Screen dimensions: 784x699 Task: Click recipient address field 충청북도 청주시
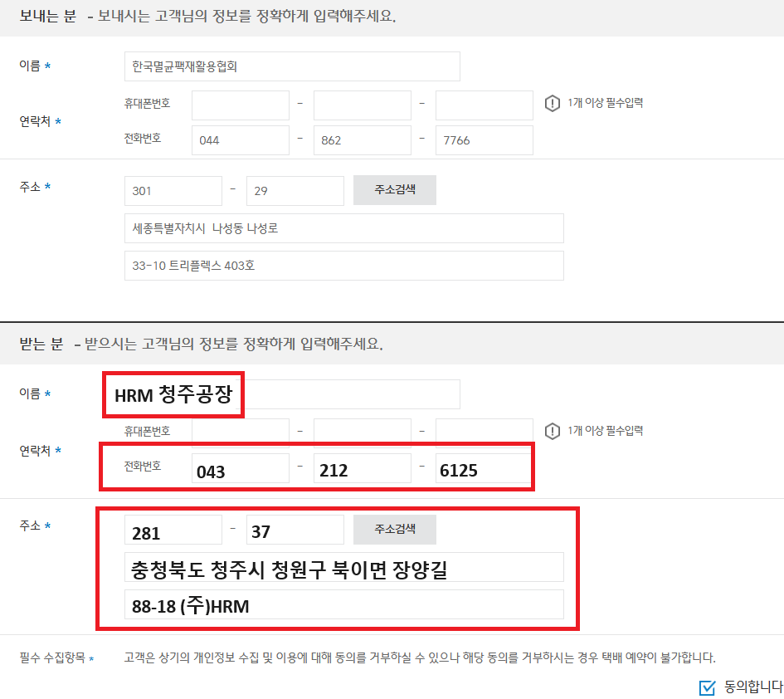(x=343, y=568)
